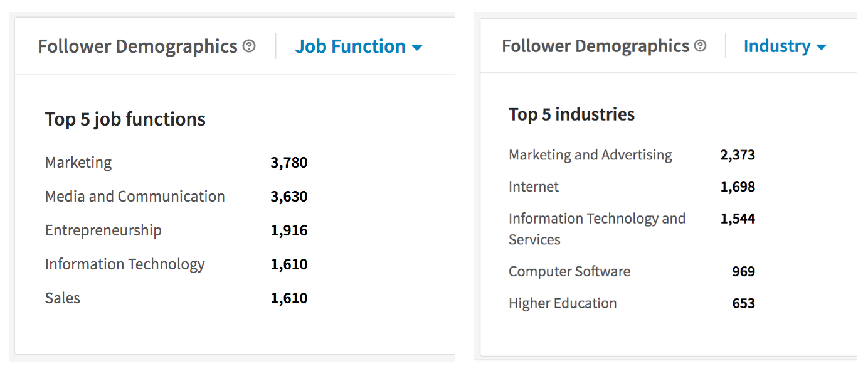Click the Follower Demographics heading on the left
868x373 pixels.
[138, 45]
